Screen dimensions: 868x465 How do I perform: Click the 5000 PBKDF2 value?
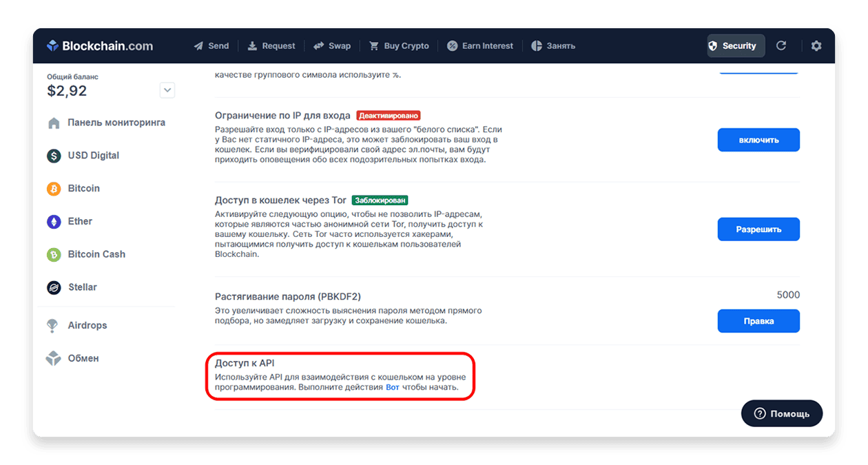tap(788, 295)
